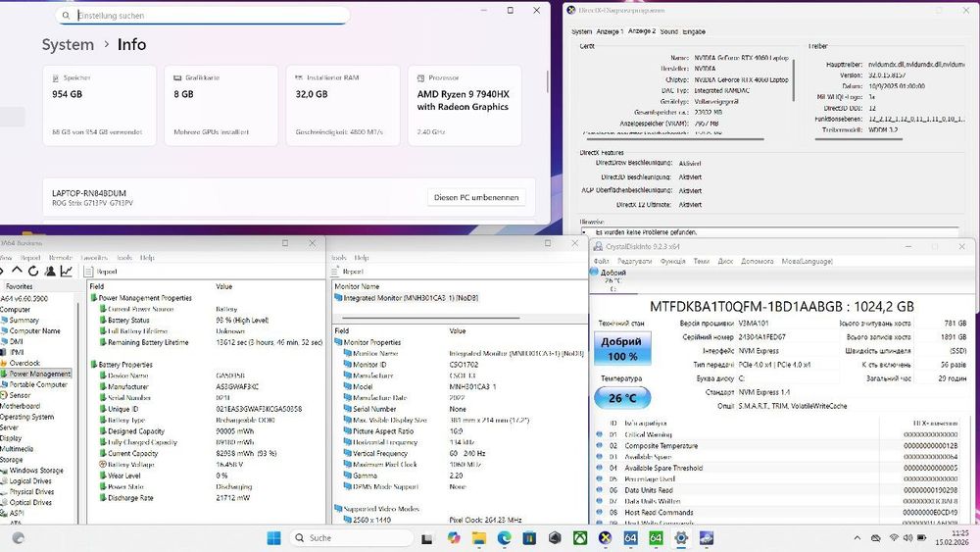Select Sensor in the AIDA64 tree
This screenshot has width=980, height=552.
pyautogui.click(x=20, y=395)
